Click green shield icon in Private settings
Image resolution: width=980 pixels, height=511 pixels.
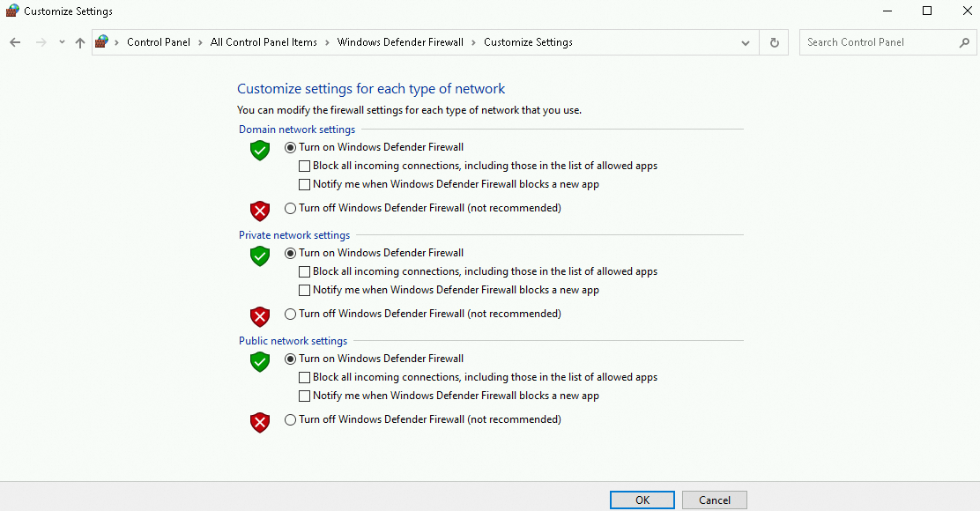pos(260,255)
